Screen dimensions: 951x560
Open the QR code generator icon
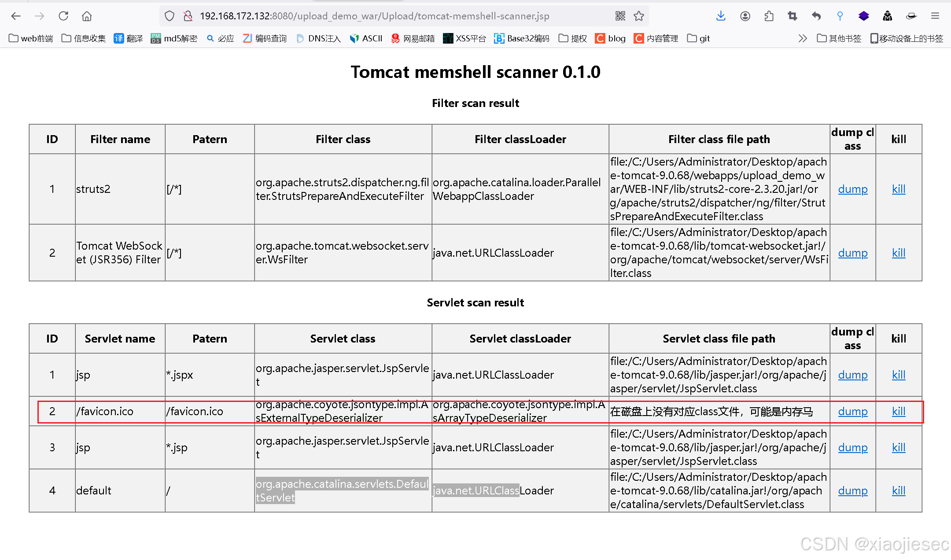620,16
